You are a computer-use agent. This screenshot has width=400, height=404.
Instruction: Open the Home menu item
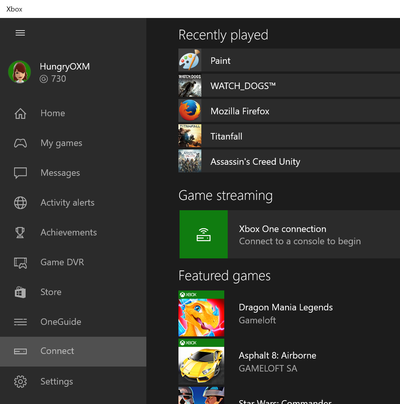tap(73, 113)
